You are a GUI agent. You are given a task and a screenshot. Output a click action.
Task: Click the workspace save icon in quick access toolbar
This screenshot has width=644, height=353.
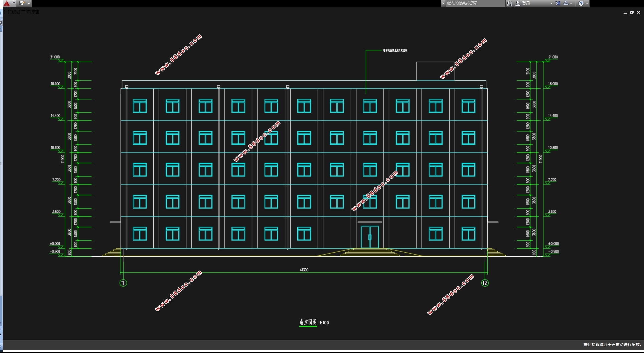click(22, 3)
